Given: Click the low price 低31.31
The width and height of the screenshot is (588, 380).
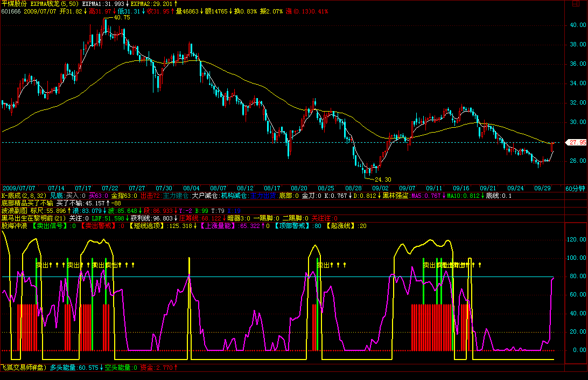Looking at the screenshot, I should tap(129, 11).
